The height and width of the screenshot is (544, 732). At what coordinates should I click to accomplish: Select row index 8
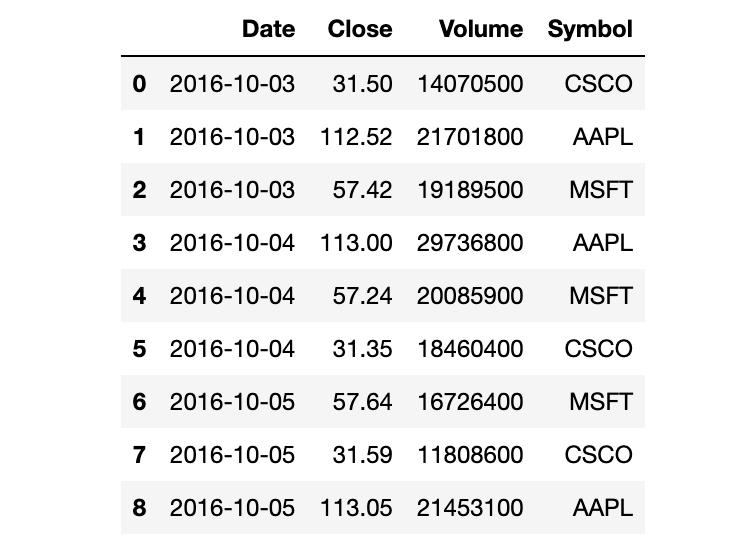coord(139,508)
